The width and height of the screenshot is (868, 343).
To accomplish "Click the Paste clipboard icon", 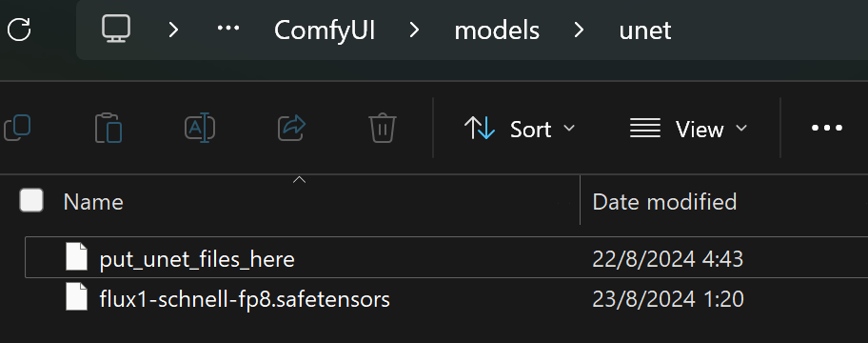I will click(108, 128).
